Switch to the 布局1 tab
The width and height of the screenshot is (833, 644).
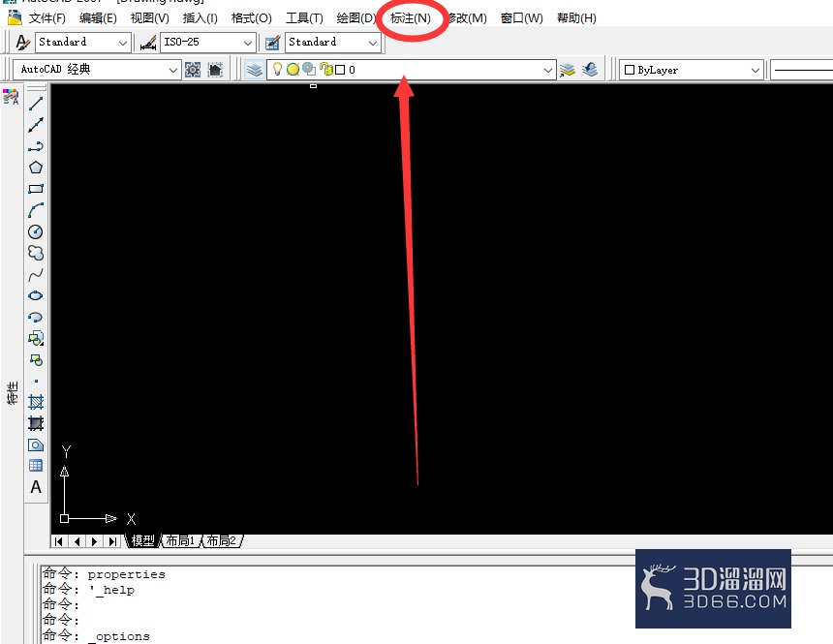click(x=180, y=541)
